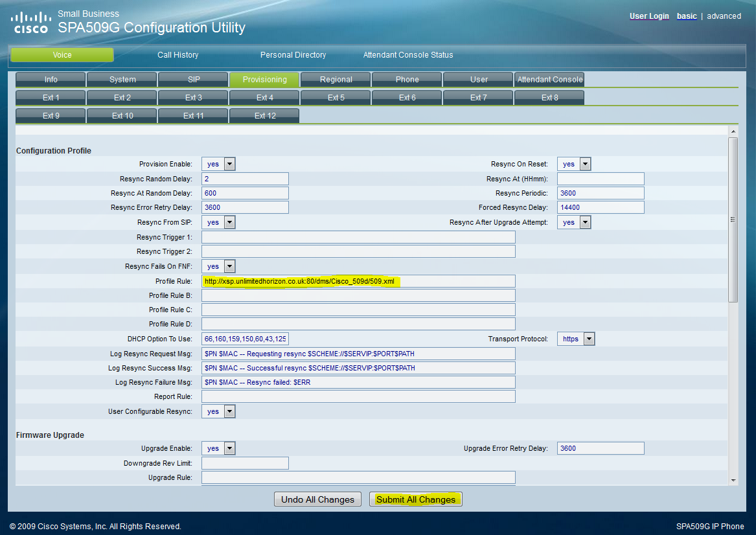Open the Call History tab
The height and width of the screenshot is (535, 756).
(x=178, y=55)
